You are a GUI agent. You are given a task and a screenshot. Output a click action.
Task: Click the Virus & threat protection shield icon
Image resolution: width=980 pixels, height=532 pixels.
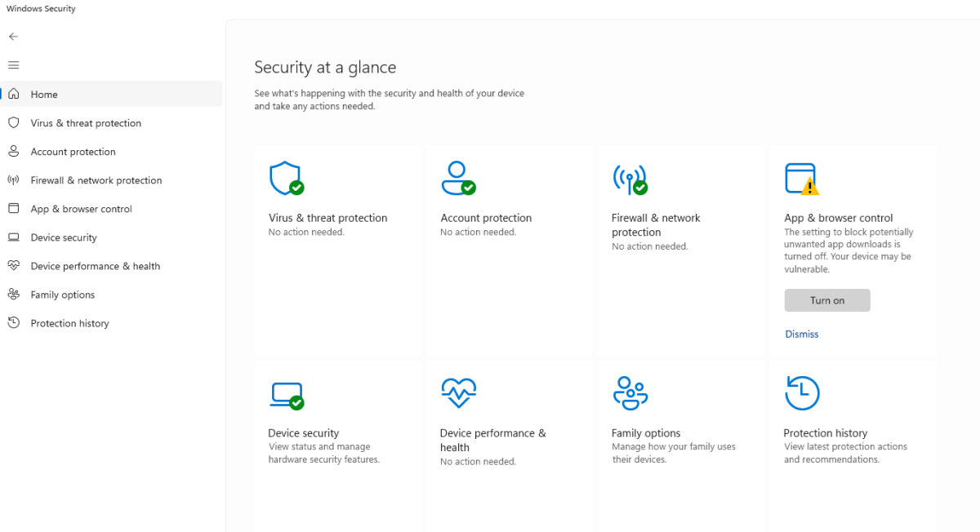click(287, 177)
